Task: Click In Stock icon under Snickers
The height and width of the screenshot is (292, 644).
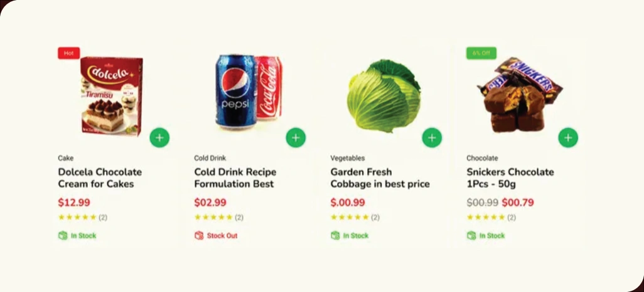Action: 471,236
